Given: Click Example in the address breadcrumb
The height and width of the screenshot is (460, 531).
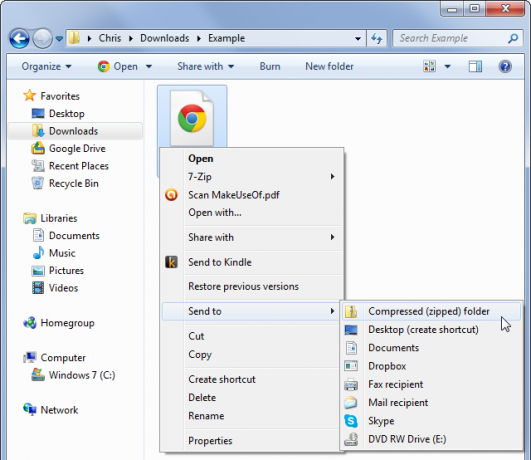Looking at the screenshot, I should [226, 38].
